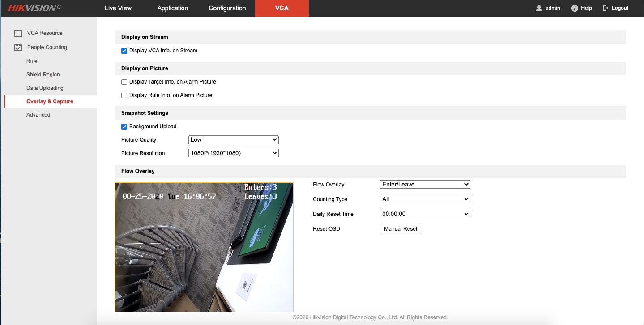Enable Display Rule Info. on Alarm Picture
The image size is (644, 325).
click(x=124, y=95)
